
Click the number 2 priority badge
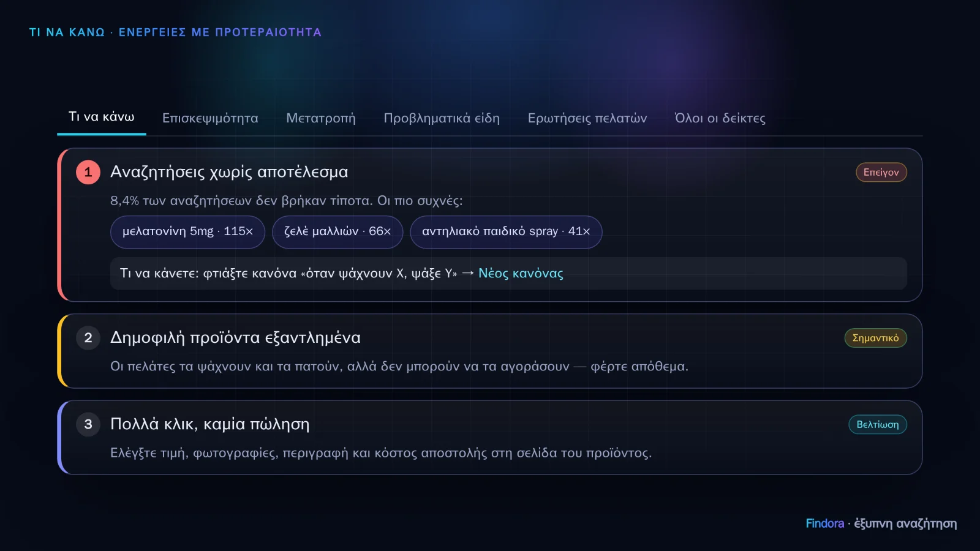pyautogui.click(x=88, y=338)
